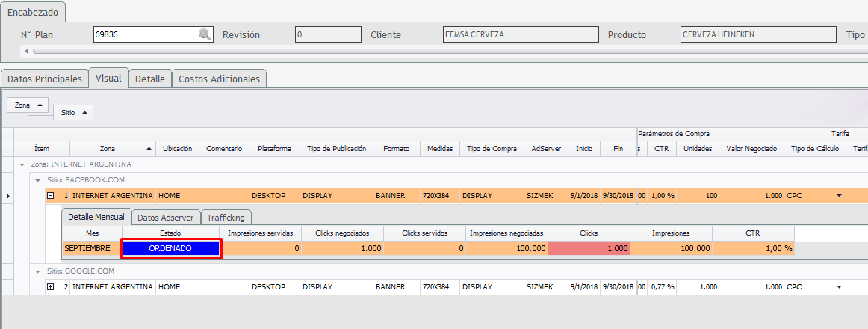Image resolution: width=868 pixels, height=329 pixels.
Task: Click the N° Plan input field
Action: click(x=145, y=34)
